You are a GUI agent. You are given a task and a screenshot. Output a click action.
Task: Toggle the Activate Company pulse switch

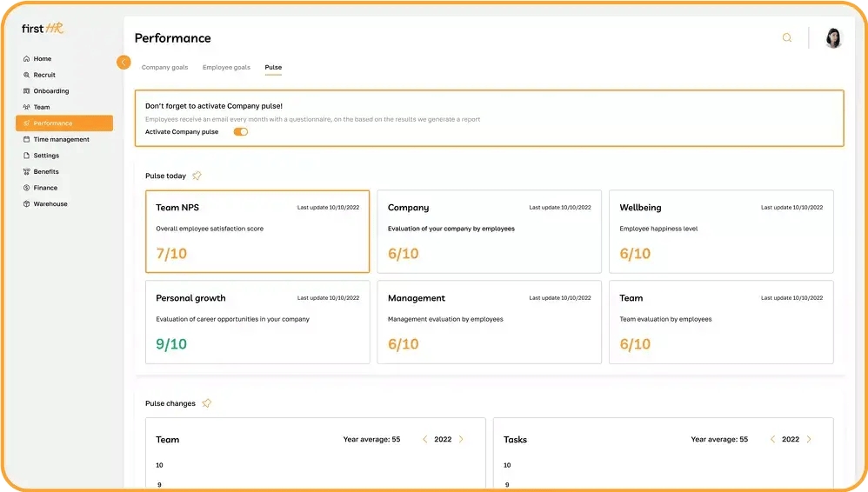[x=241, y=132]
